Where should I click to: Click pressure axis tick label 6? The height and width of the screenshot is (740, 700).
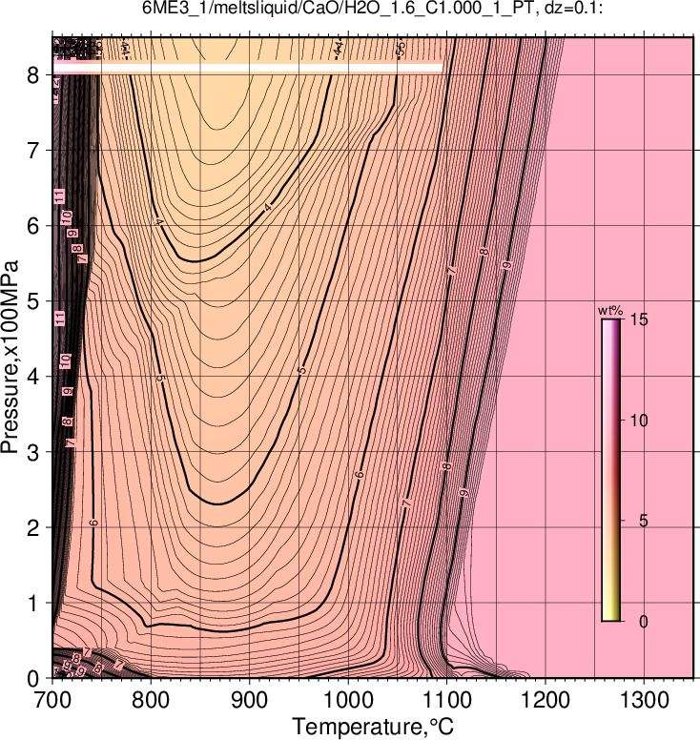point(32,226)
